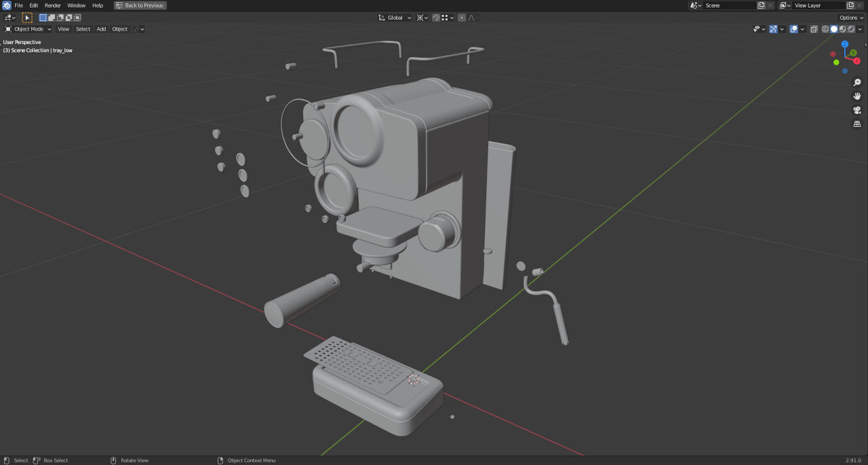The width and height of the screenshot is (868, 465).
Task: Switch viewport shading to Rendered mode
Action: tap(851, 29)
